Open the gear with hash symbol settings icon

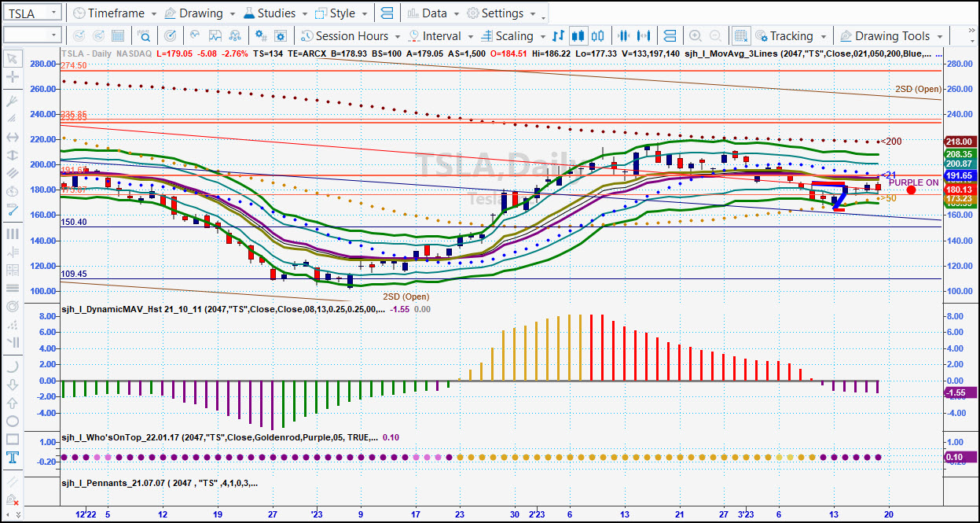[262, 35]
